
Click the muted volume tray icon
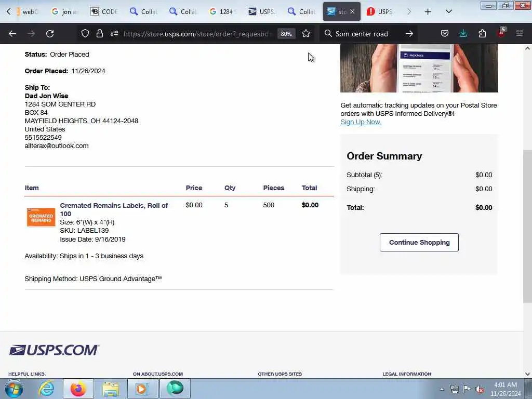click(x=480, y=390)
